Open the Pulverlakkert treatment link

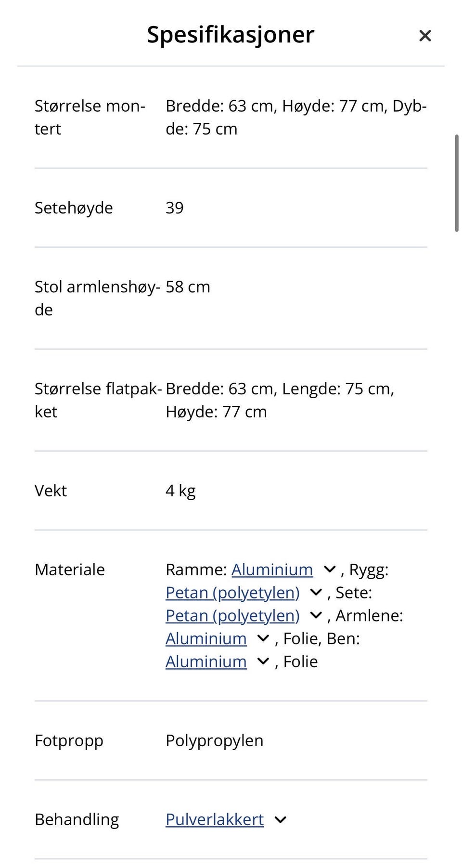(x=215, y=819)
